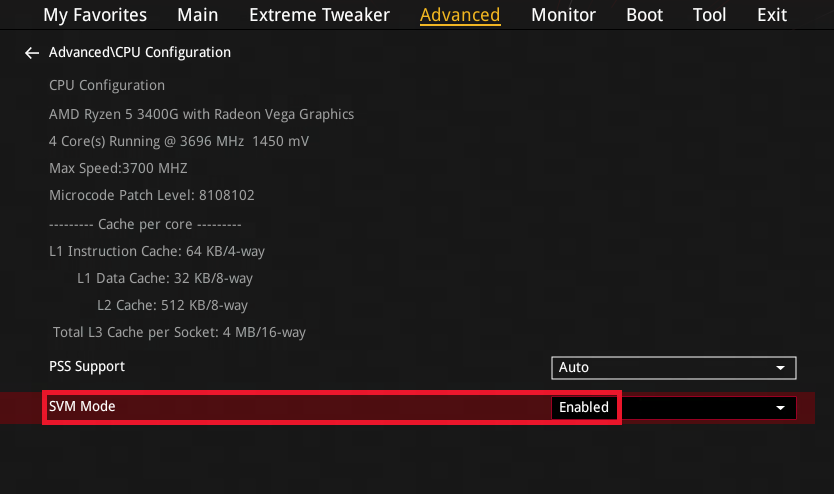Image resolution: width=834 pixels, height=494 pixels.
Task: Click the L2 Cache 512 KB entry
Action: 172,305
